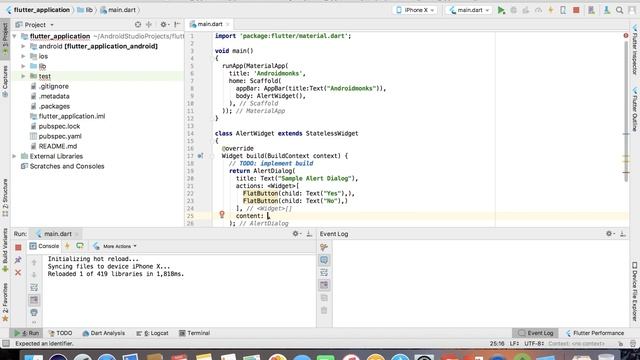640x360 pixels.
Task: Pin the Run tab with the pin icon
Action: coord(18,260)
